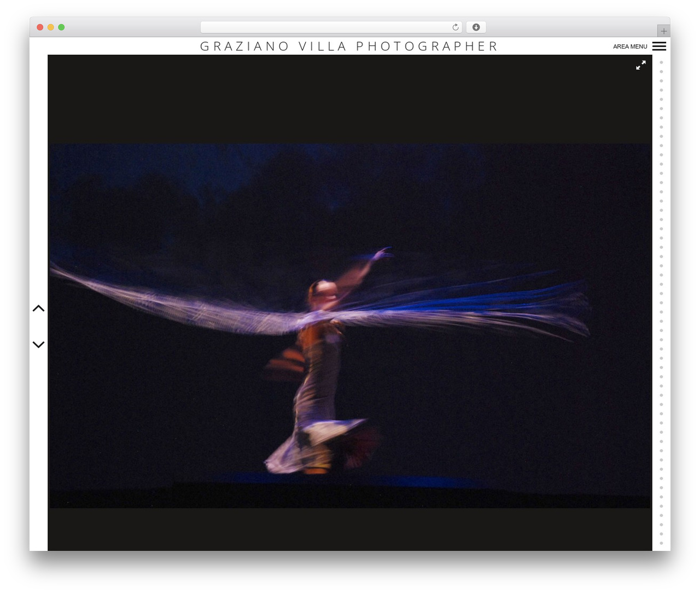Open the hamburger menu icon
This screenshot has width=700, height=593.
(x=659, y=46)
